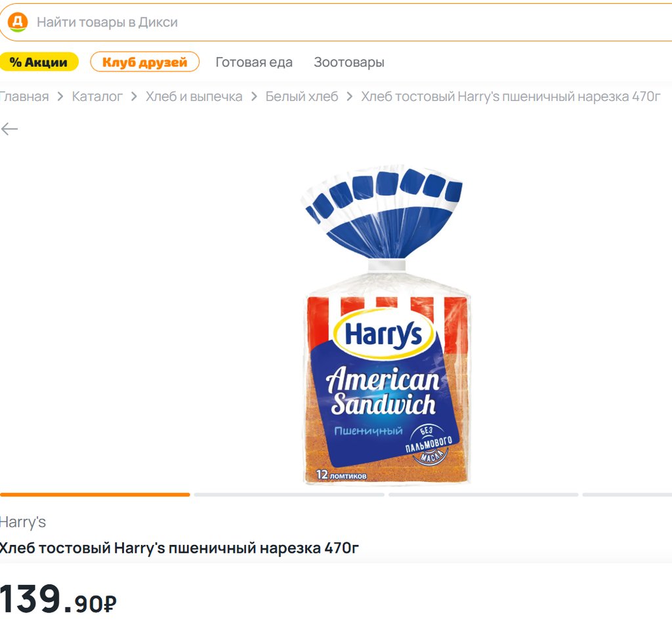Open the "Хлеб и выпечка" breadcrumb
This screenshot has height=623, width=672.
click(x=194, y=97)
